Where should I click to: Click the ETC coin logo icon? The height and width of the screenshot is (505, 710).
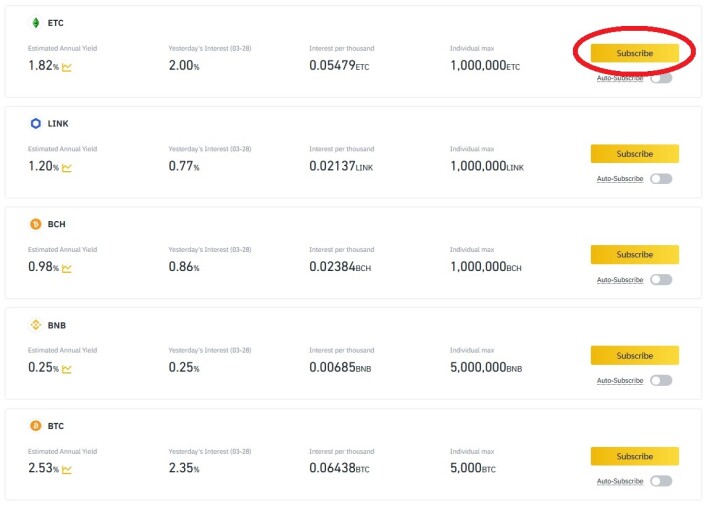point(36,23)
